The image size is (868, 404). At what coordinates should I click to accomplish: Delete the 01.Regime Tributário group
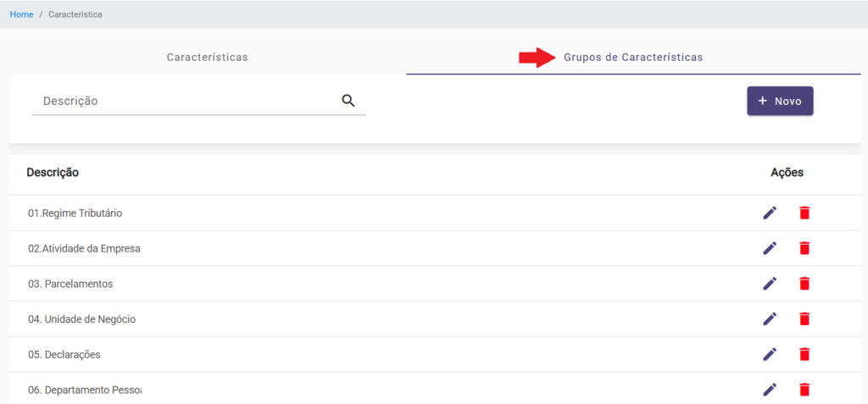tap(804, 213)
